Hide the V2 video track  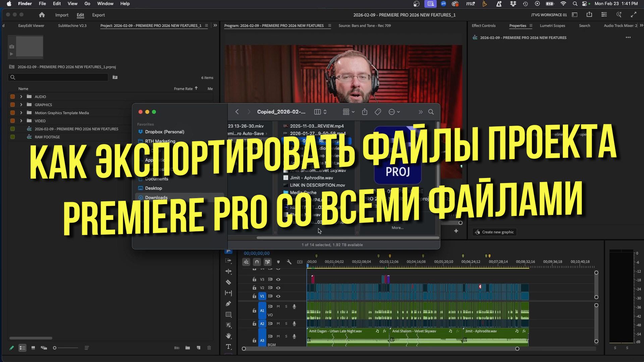(278, 288)
